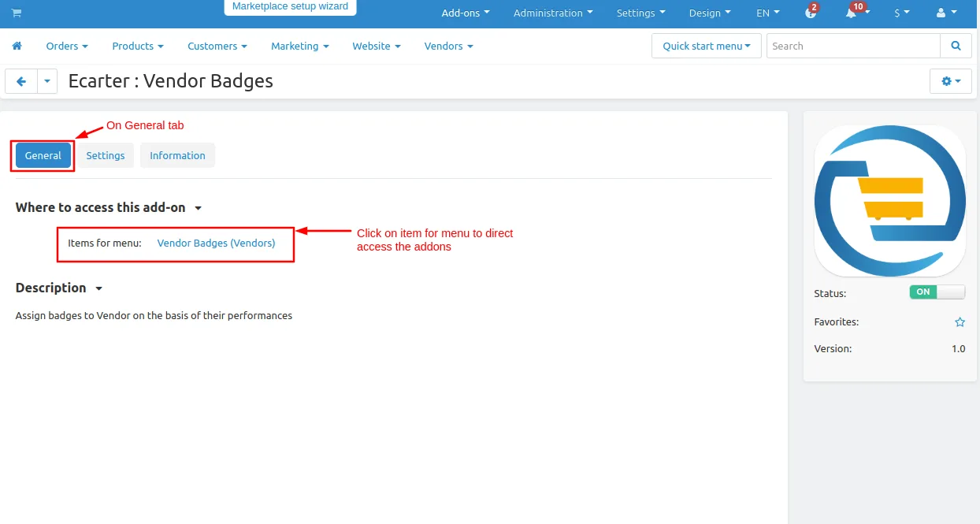Viewport: 980px width, 524px height.
Task: Expand the caret next to back button
Action: point(47,81)
